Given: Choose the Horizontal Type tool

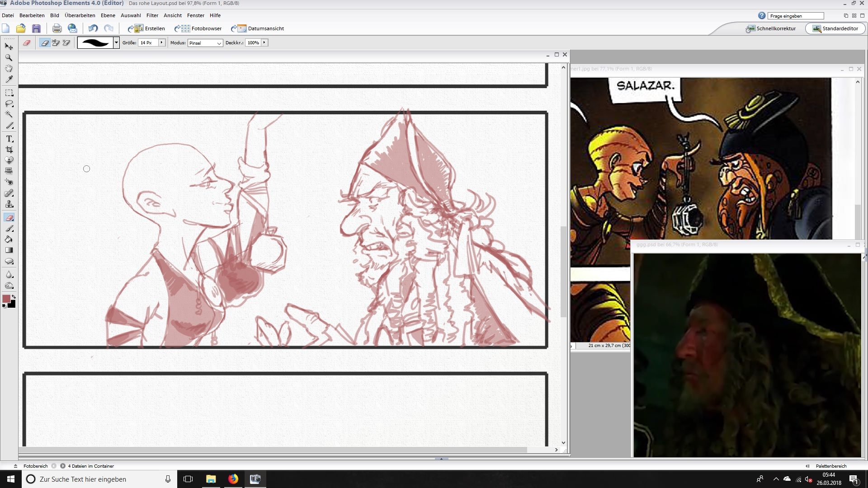Looking at the screenshot, I should point(9,139).
